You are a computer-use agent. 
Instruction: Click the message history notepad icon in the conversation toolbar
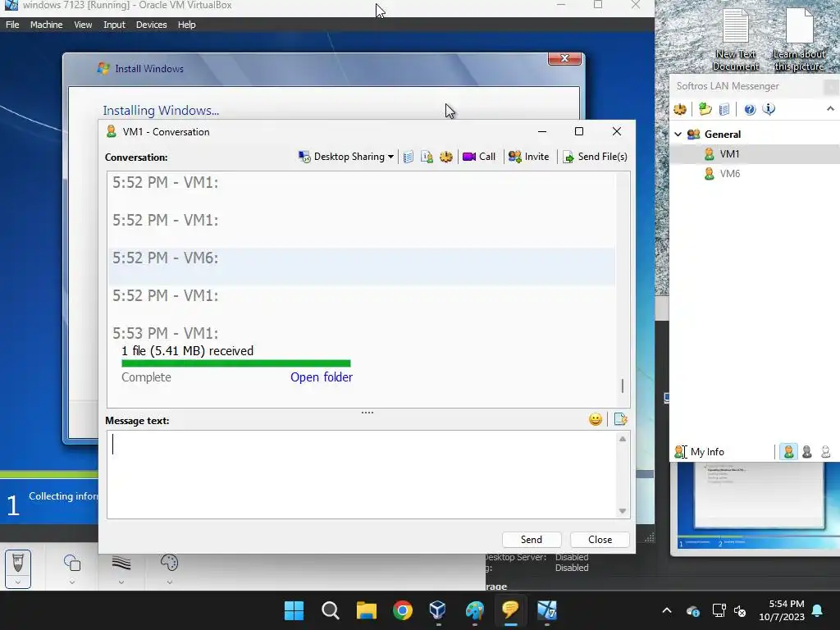click(x=409, y=157)
